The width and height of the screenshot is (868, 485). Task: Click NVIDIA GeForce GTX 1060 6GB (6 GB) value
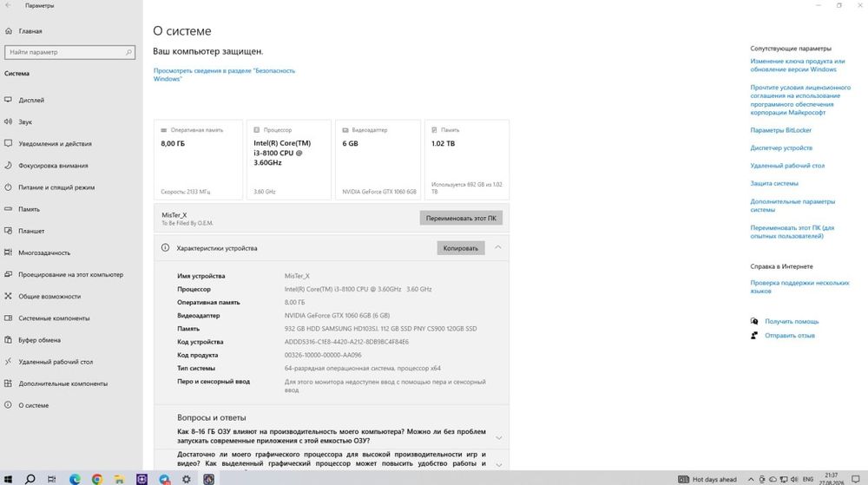point(337,315)
